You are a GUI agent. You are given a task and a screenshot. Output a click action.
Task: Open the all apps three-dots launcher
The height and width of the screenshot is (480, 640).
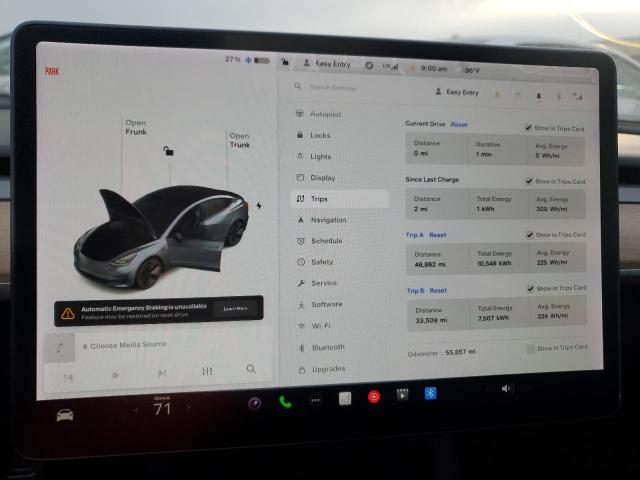(315, 400)
